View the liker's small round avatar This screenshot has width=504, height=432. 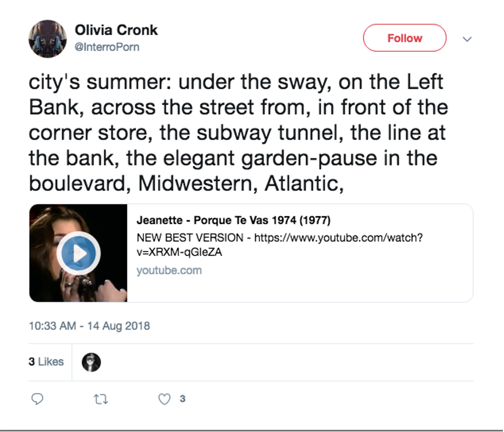point(91,362)
